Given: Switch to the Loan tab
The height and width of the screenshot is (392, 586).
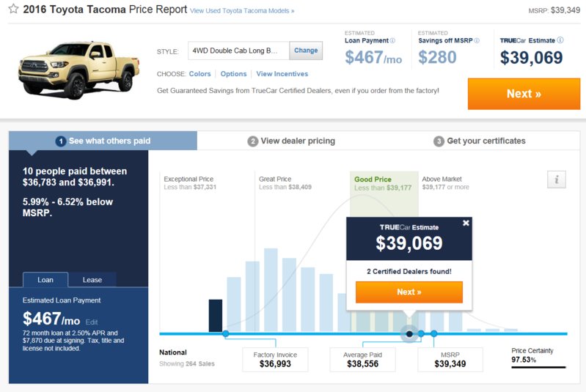Looking at the screenshot, I should pyautogui.click(x=45, y=280).
